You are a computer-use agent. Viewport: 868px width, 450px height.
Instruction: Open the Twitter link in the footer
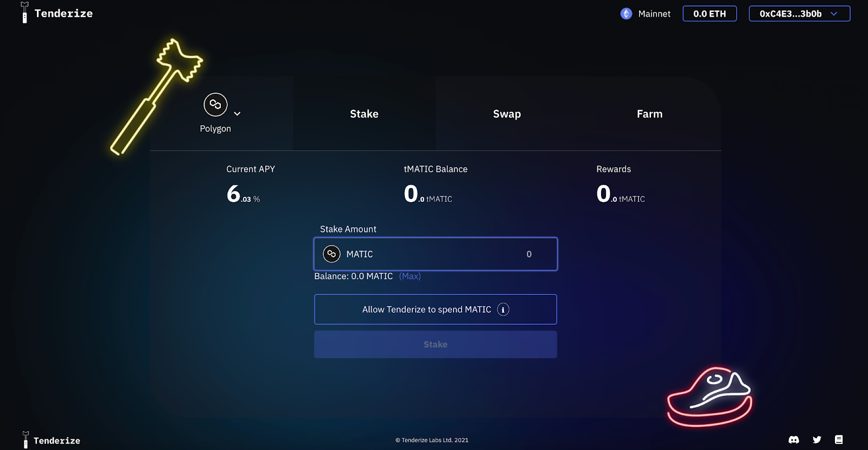(x=817, y=440)
